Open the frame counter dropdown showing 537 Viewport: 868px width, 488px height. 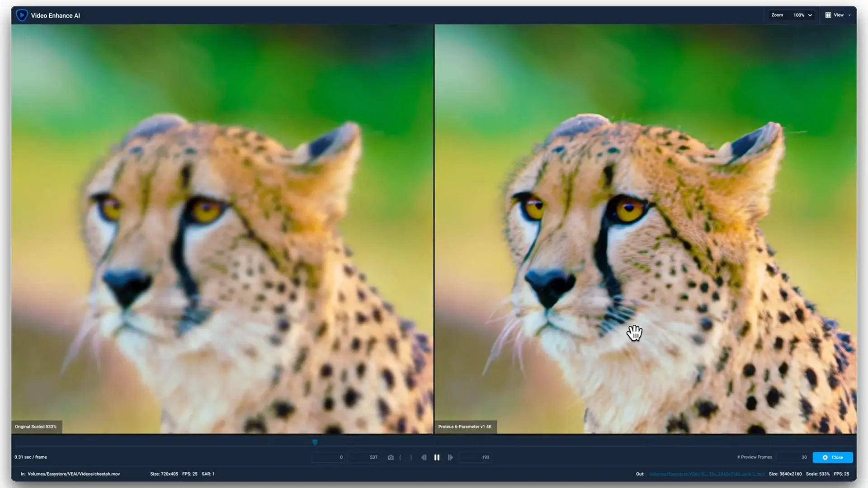(x=364, y=457)
